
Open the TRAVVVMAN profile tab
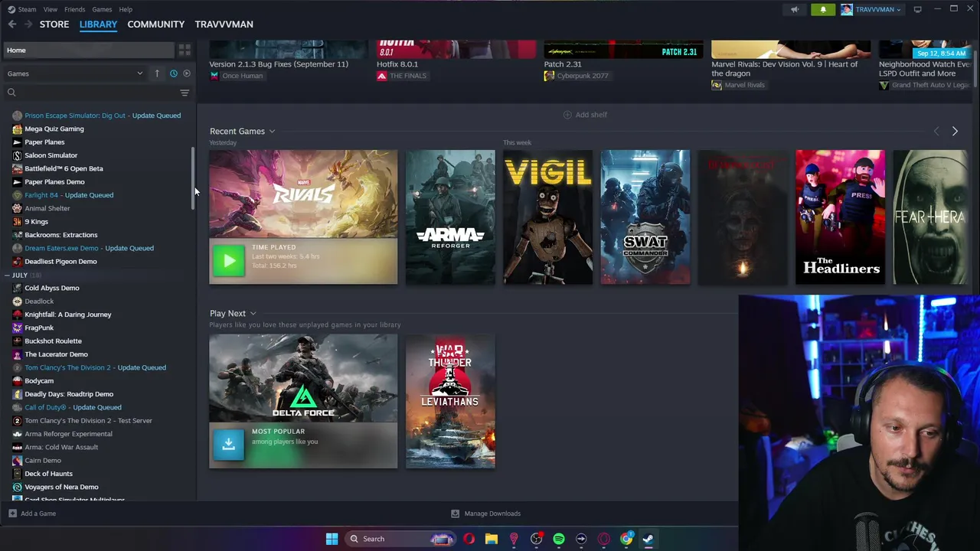pos(224,24)
